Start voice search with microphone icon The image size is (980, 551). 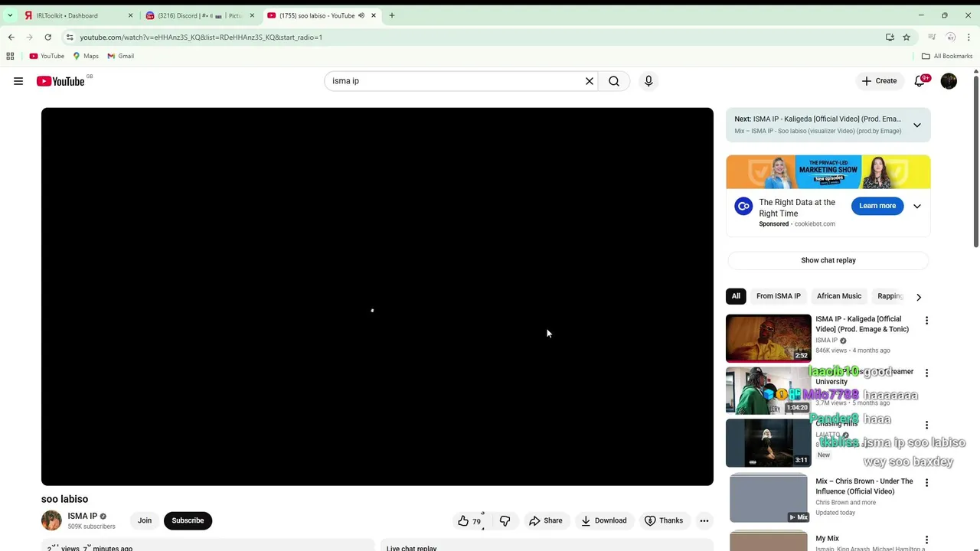pyautogui.click(x=648, y=81)
